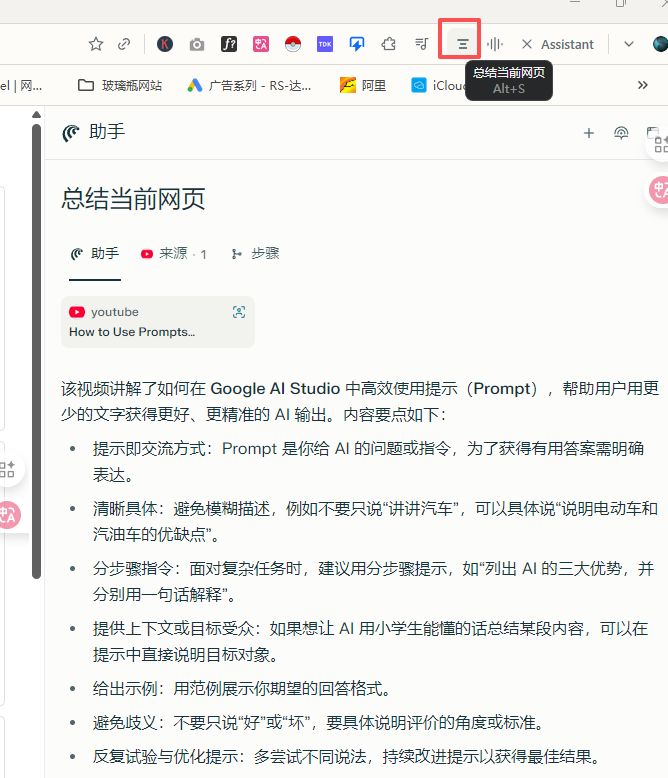
Task: Click the screenshot capture icon on source card
Action: point(239,312)
